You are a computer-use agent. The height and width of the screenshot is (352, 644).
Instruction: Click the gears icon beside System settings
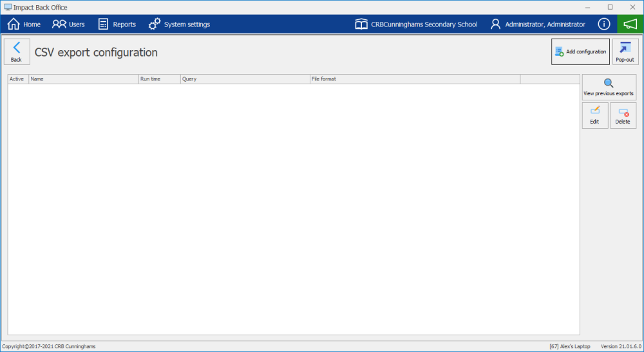coord(155,24)
